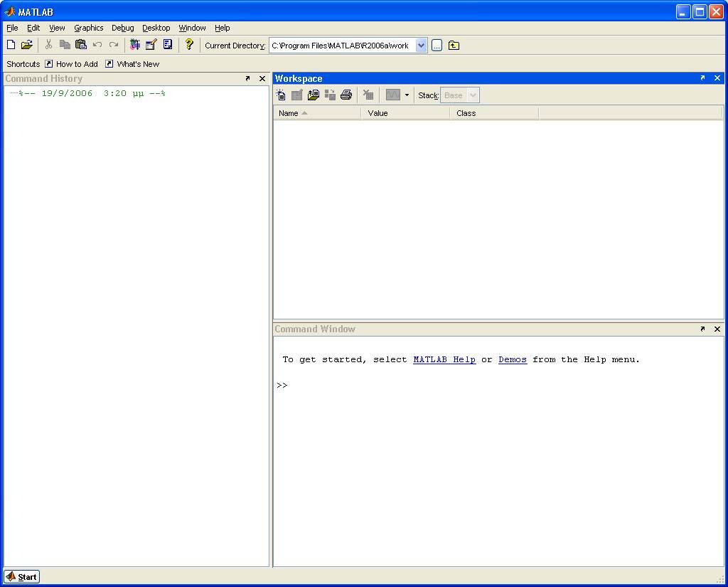The width and height of the screenshot is (728, 587).
Task: Open the Window menu
Action: click(x=192, y=28)
